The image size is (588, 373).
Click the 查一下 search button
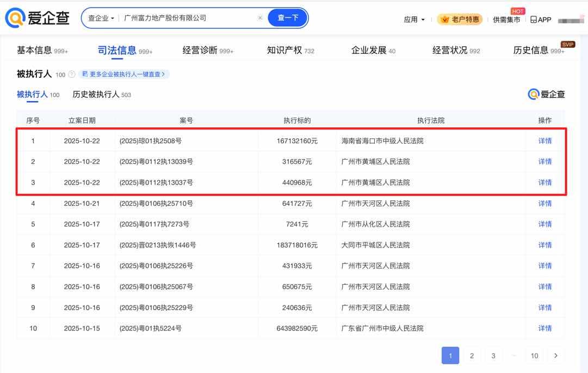288,17
